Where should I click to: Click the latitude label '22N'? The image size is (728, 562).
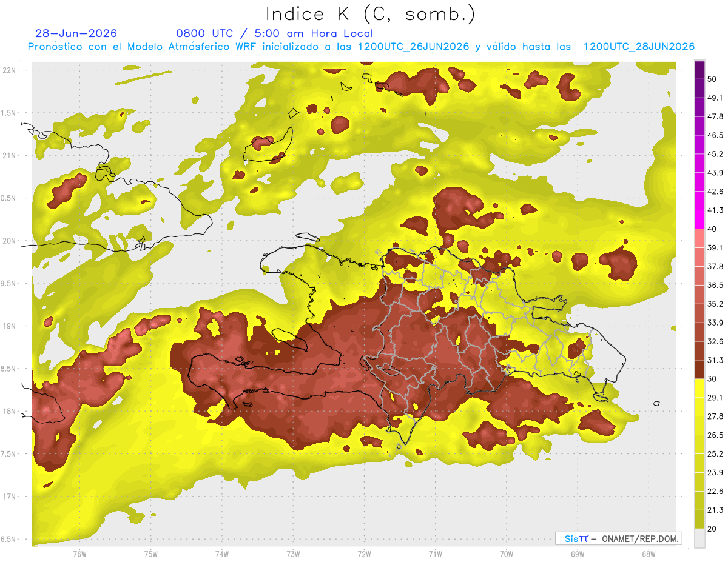10,70
